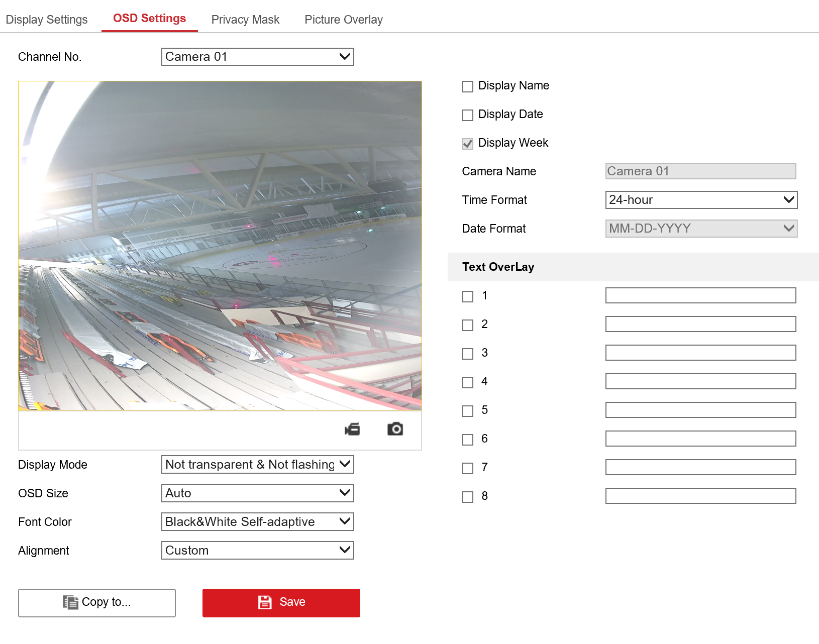
Task: Expand the OSD Size dropdown
Action: tap(257, 493)
